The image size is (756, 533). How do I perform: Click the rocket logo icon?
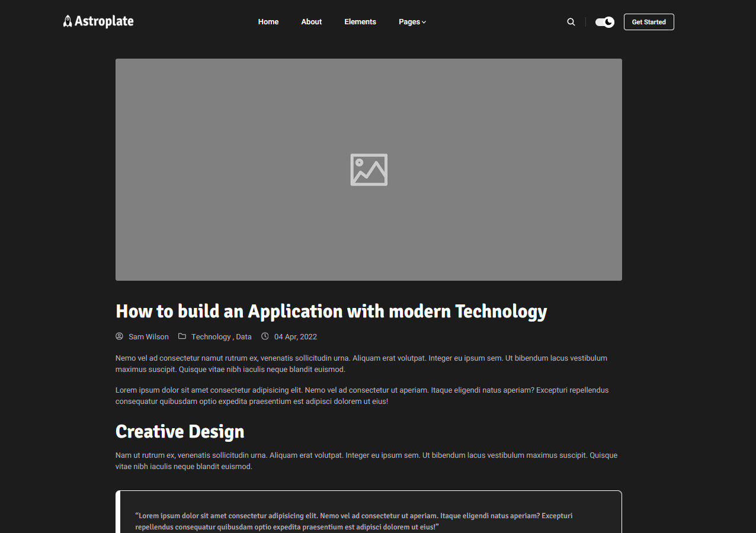(68, 21)
